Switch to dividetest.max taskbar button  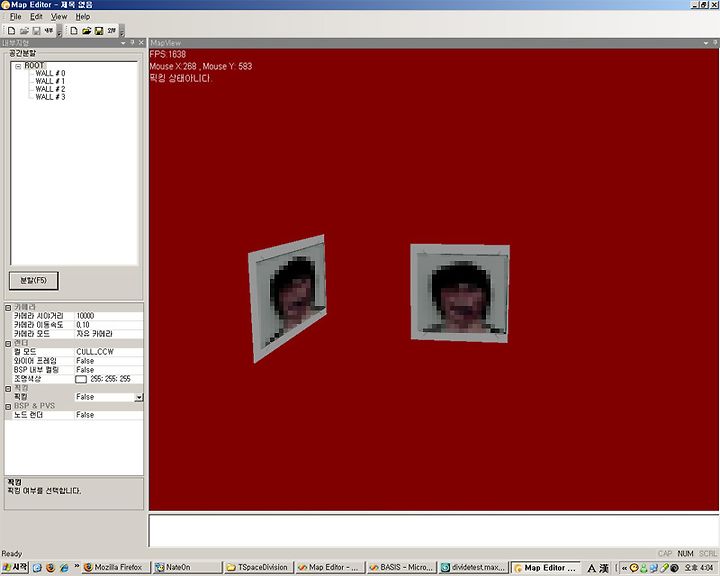(x=472, y=567)
